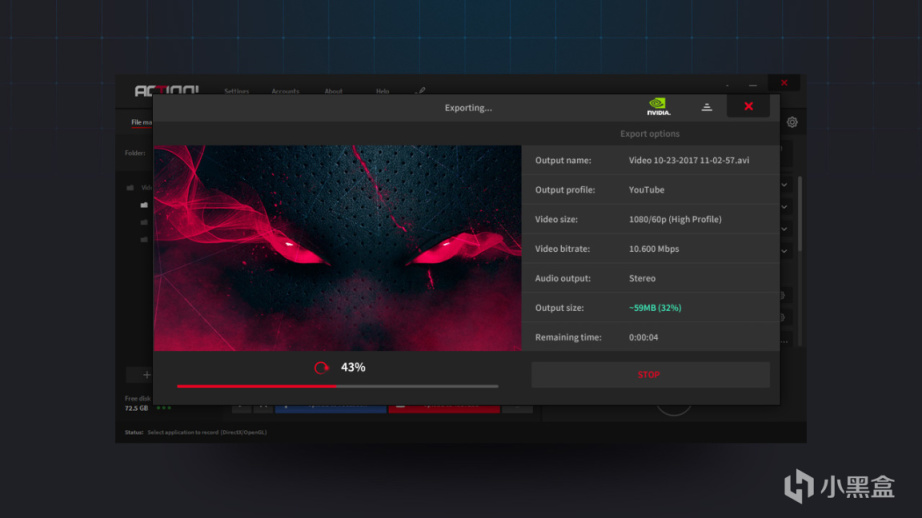Open Accounts menu in the Action! window
The width and height of the screenshot is (922, 518).
(285, 91)
